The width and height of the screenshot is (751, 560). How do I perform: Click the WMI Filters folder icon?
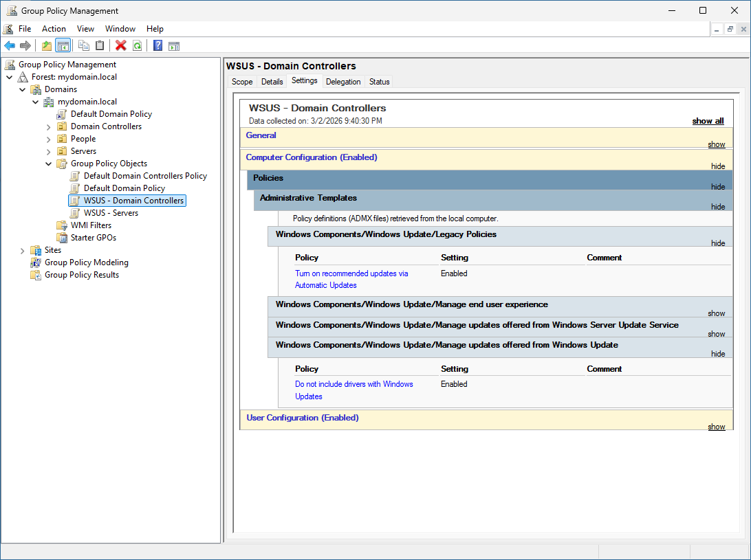tap(62, 225)
